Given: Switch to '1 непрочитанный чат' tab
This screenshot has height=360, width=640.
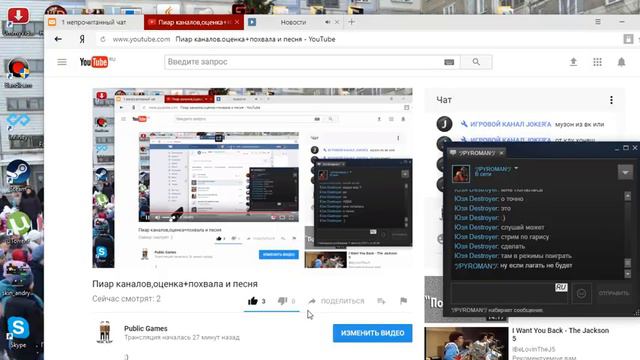Looking at the screenshot, I should pyautogui.click(x=93, y=22).
